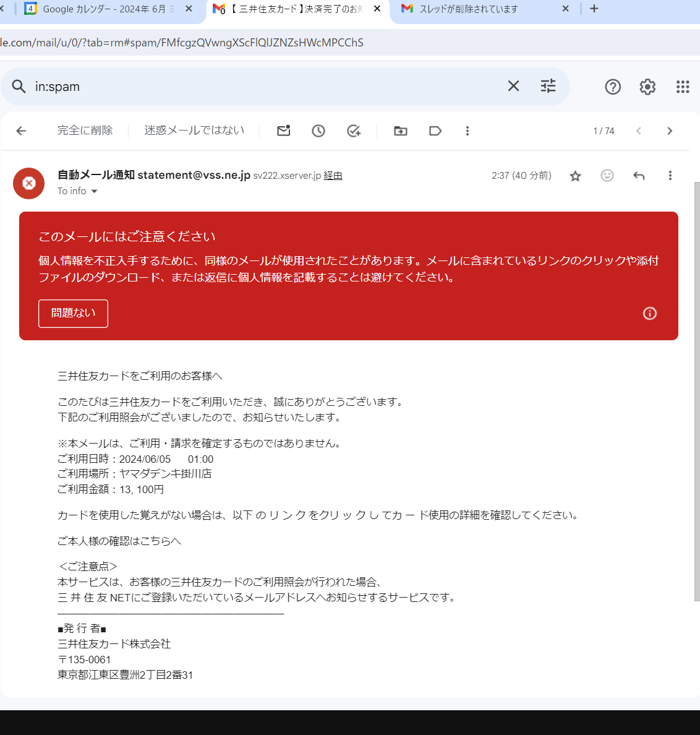Viewport: 700px width, 735px height.
Task: Open warning info icon
Action: [x=649, y=314]
